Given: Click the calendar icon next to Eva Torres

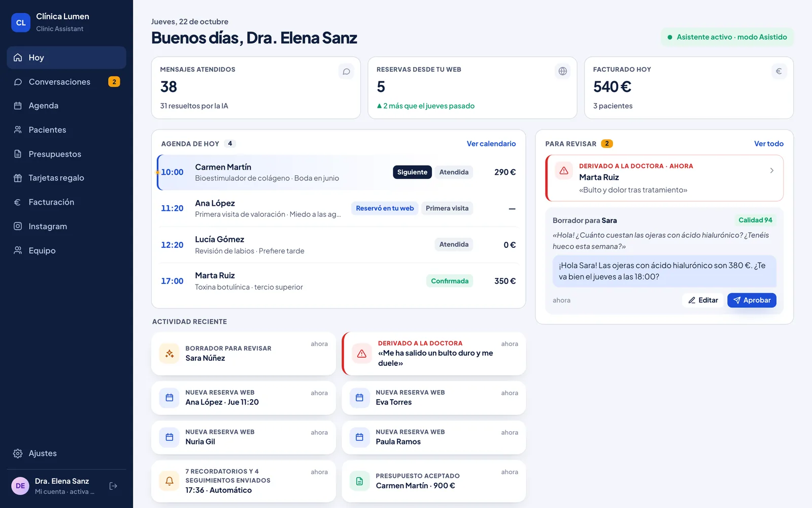Looking at the screenshot, I should 360,398.
